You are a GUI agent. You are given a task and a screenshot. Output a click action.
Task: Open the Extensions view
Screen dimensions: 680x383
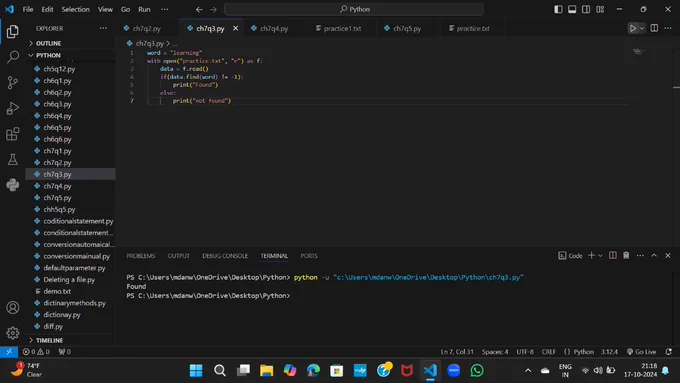click(x=13, y=134)
